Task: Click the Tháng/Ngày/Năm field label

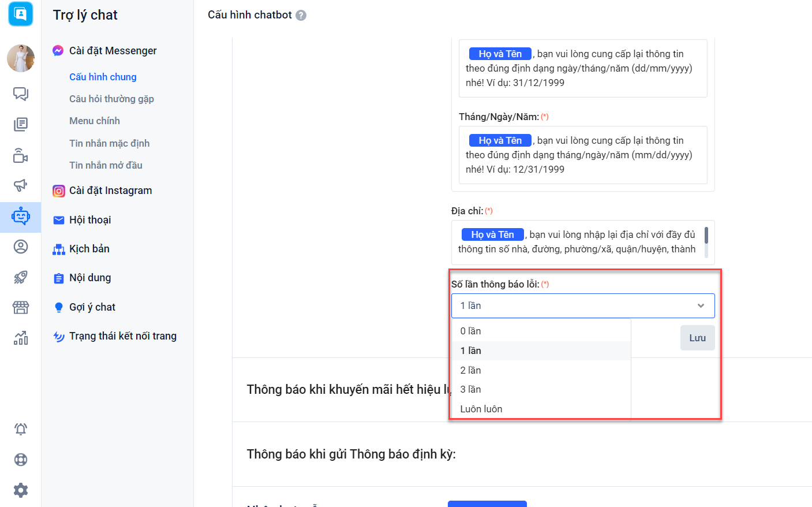Action: [499, 117]
